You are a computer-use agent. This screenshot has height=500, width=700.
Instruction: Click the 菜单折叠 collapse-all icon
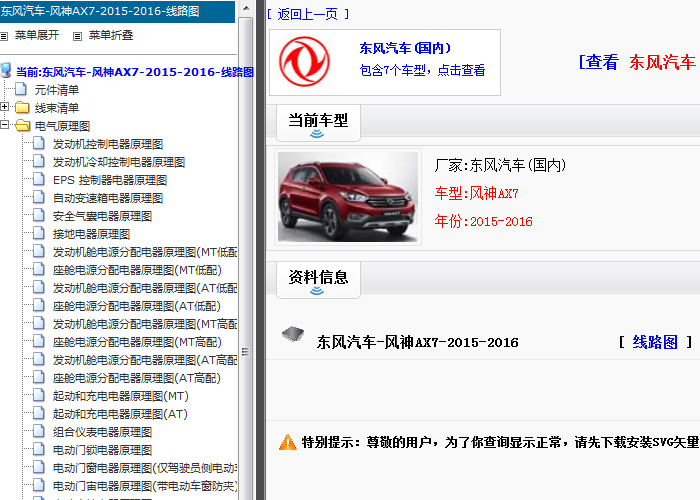77,36
